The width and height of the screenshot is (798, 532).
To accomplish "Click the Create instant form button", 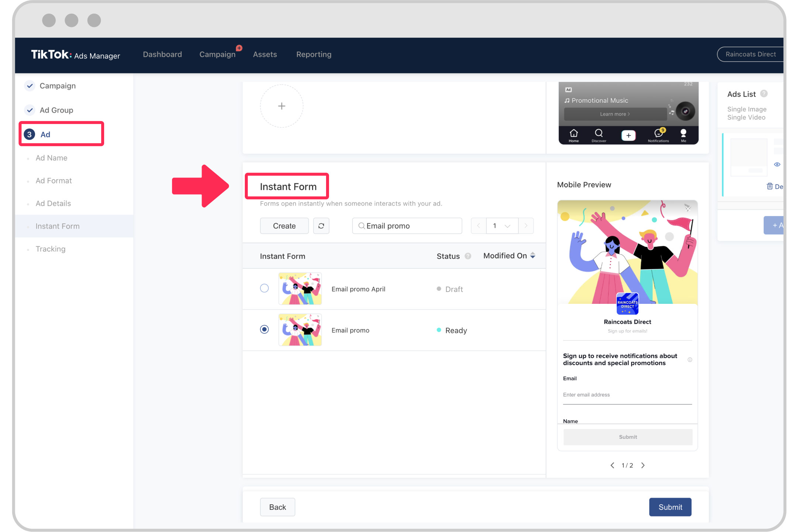I will coord(283,226).
